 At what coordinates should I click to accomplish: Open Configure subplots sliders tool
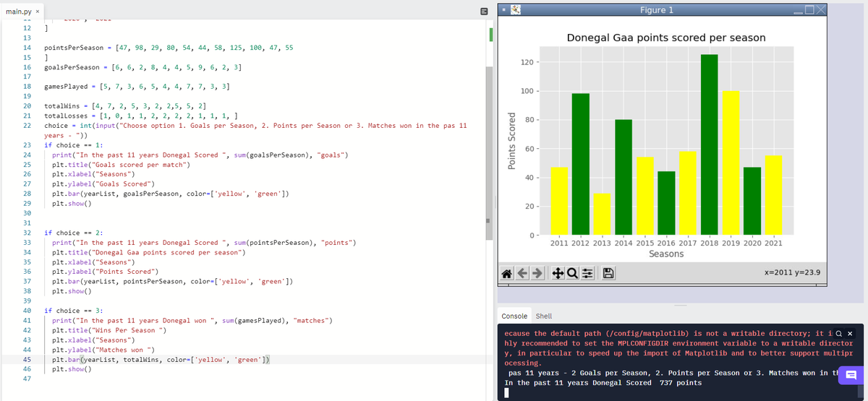[586, 273]
